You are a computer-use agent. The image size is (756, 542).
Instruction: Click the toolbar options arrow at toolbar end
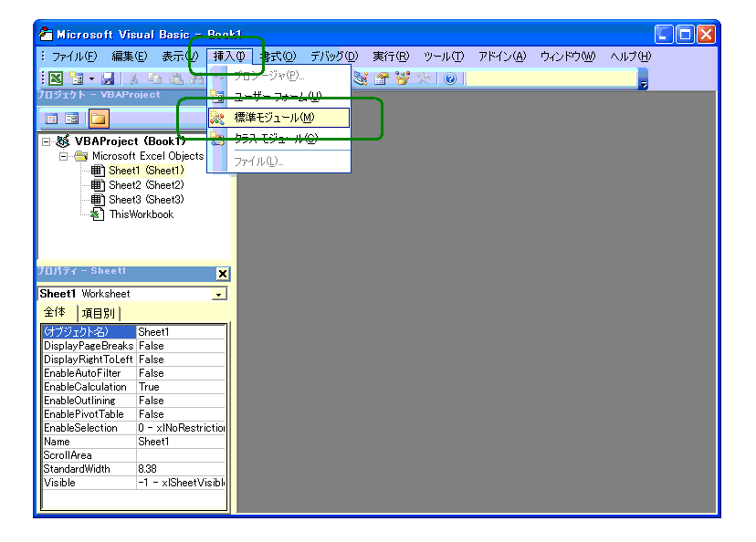click(643, 79)
